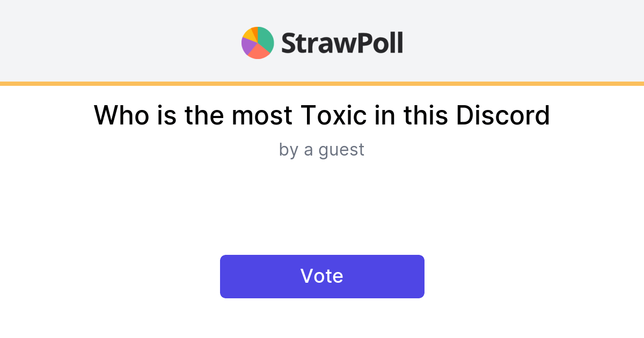The height and width of the screenshot is (338, 644).
Task: Open StrawPoll homepage via the header logo
Action: 322,42
